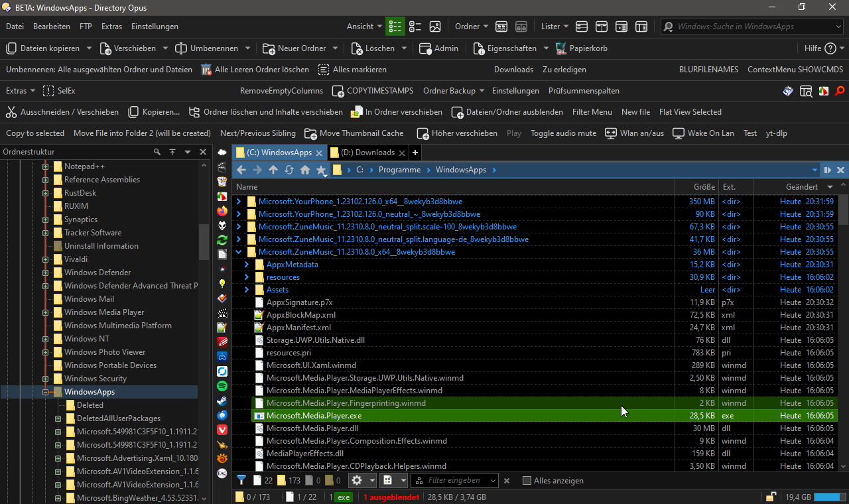Click the home icon in navigation bar
Image resolution: width=849 pixels, height=504 pixels.
point(305,170)
